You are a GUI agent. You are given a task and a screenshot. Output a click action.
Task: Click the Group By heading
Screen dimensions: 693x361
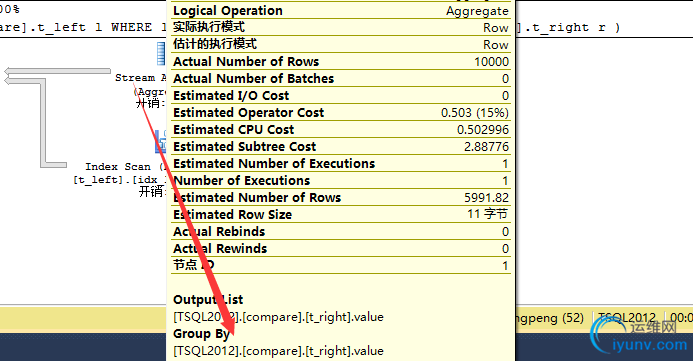(202, 334)
